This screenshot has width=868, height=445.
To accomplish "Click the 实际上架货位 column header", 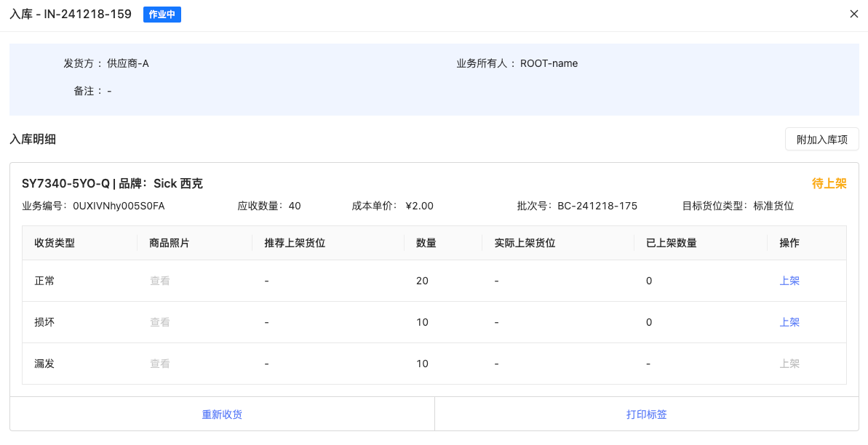I will click(x=524, y=243).
